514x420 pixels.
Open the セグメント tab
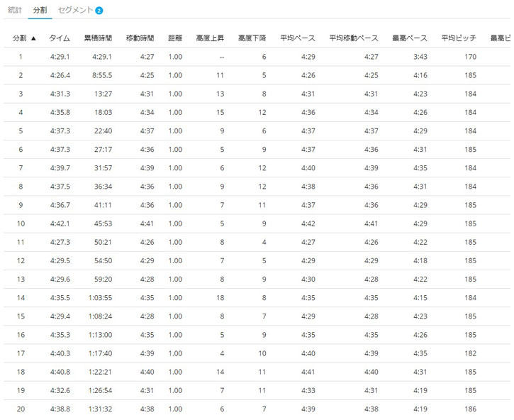pos(75,10)
